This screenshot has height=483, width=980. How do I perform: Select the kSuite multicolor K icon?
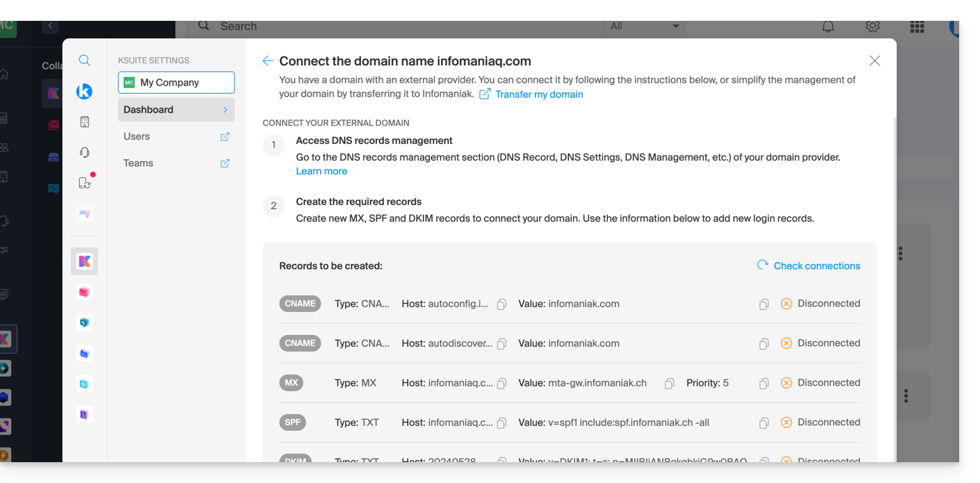point(84,261)
